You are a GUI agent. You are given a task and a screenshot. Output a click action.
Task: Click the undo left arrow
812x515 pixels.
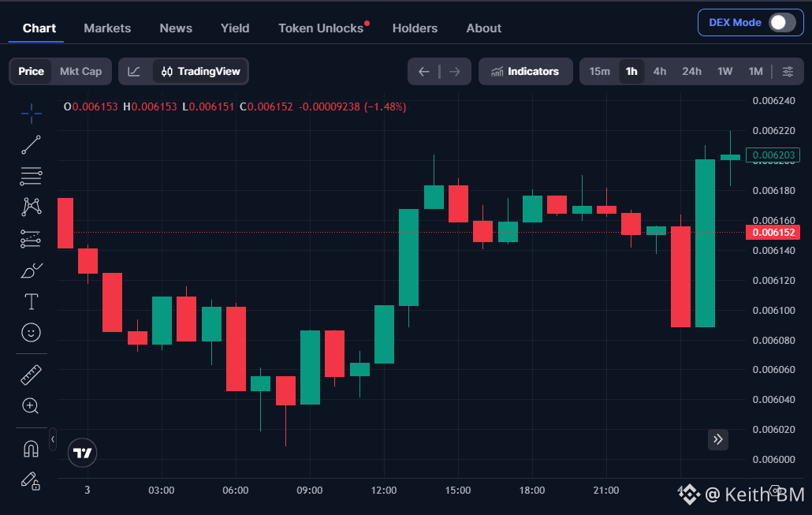[423, 72]
